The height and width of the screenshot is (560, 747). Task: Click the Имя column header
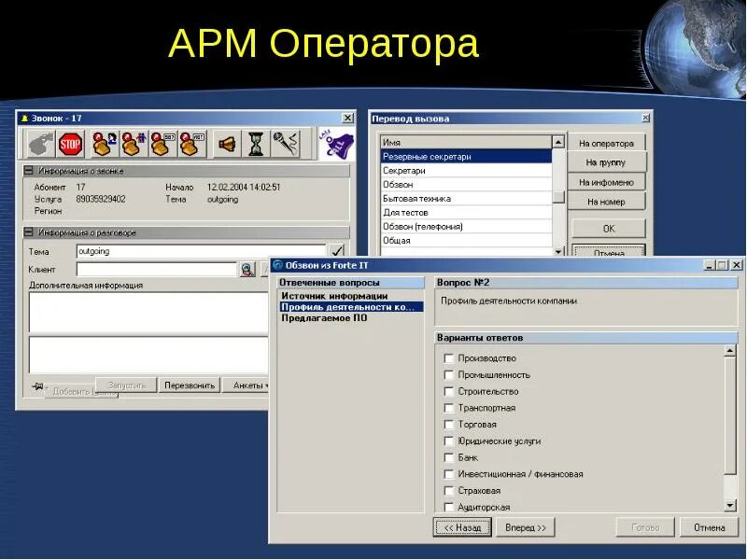pyautogui.click(x=466, y=142)
